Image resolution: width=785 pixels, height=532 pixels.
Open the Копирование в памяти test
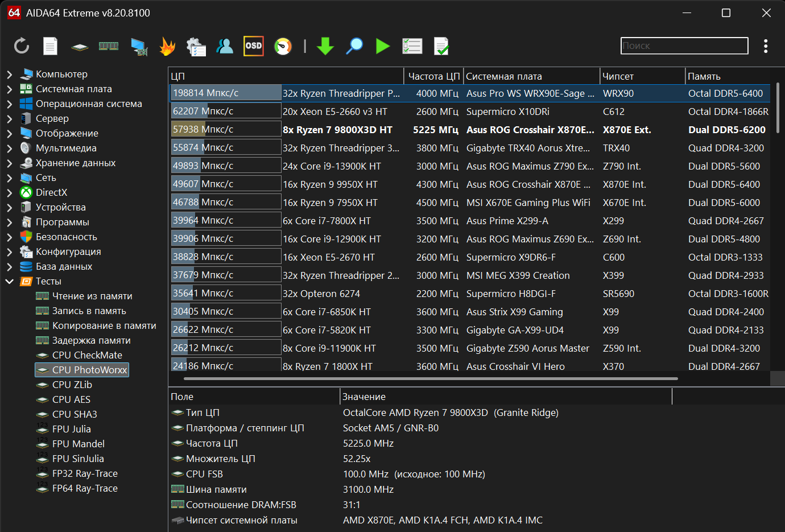click(104, 325)
